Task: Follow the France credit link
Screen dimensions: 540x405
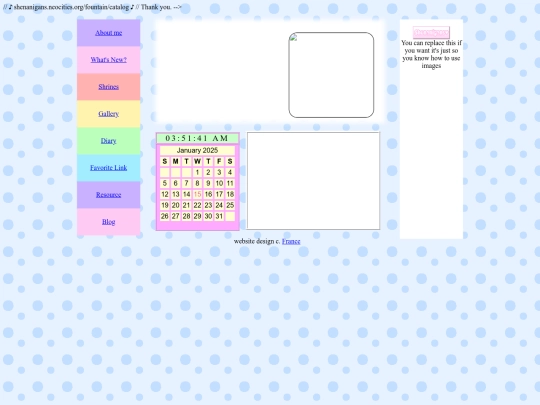Action: pos(291,241)
